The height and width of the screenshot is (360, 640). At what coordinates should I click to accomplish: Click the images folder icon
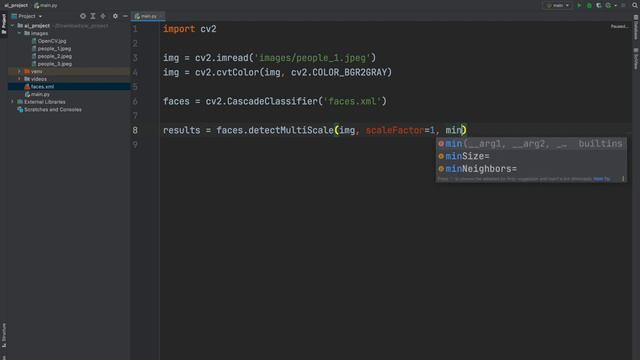pyautogui.click(x=27, y=33)
